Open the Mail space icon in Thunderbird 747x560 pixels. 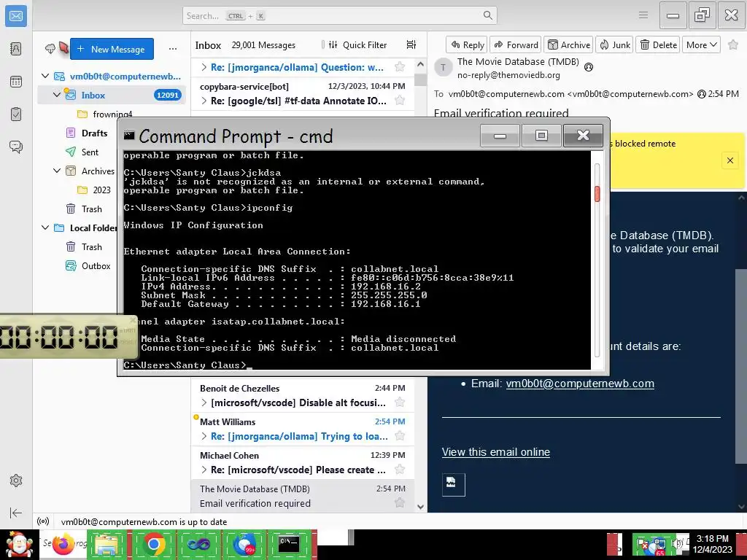tap(16, 16)
